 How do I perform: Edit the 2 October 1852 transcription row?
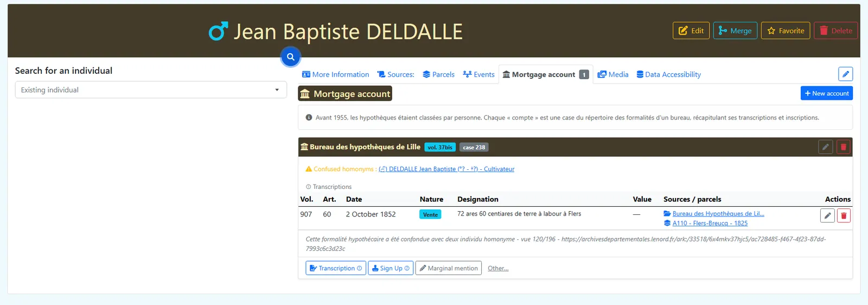pos(827,215)
